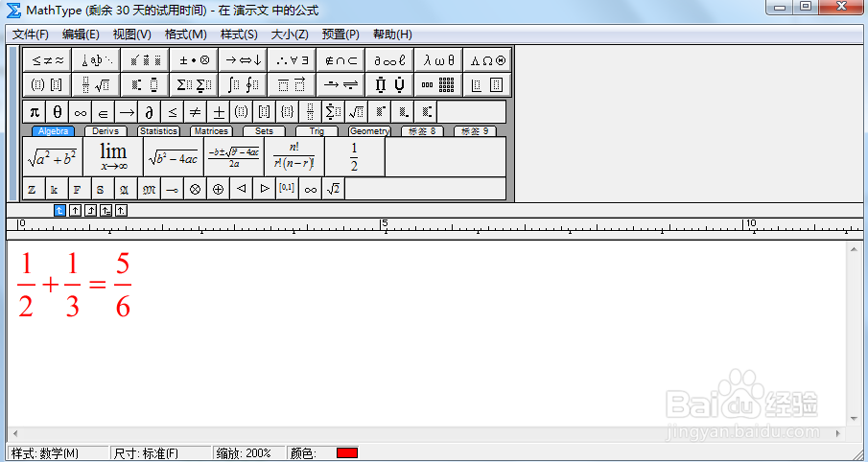Image resolution: width=868 pixels, height=462 pixels.
Task: Select the decimal tab stop button
Action: click(121, 210)
